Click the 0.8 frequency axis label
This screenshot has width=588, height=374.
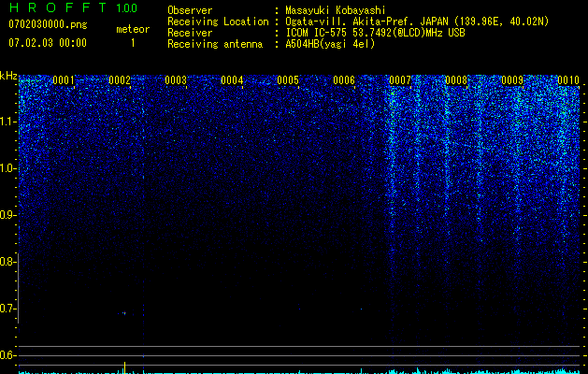pos(7,262)
